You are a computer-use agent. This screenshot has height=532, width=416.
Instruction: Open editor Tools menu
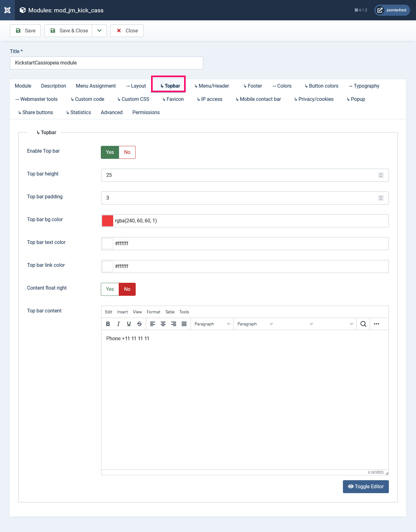[x=184, y=312]
